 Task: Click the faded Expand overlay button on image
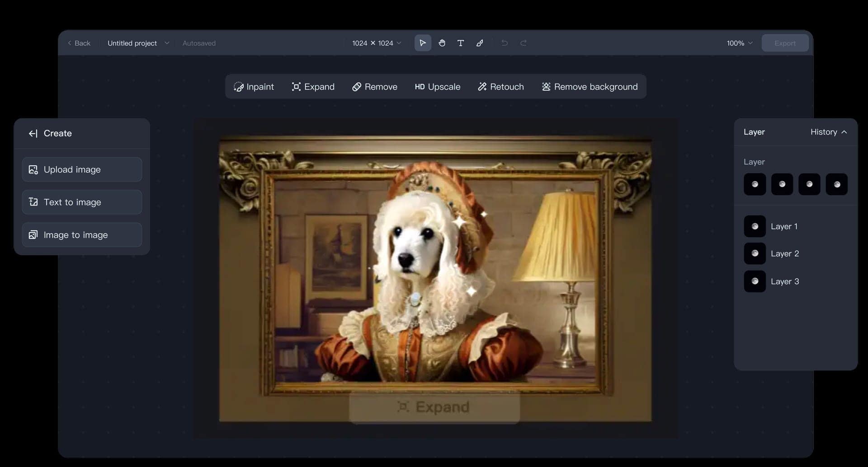pos(434,407)
